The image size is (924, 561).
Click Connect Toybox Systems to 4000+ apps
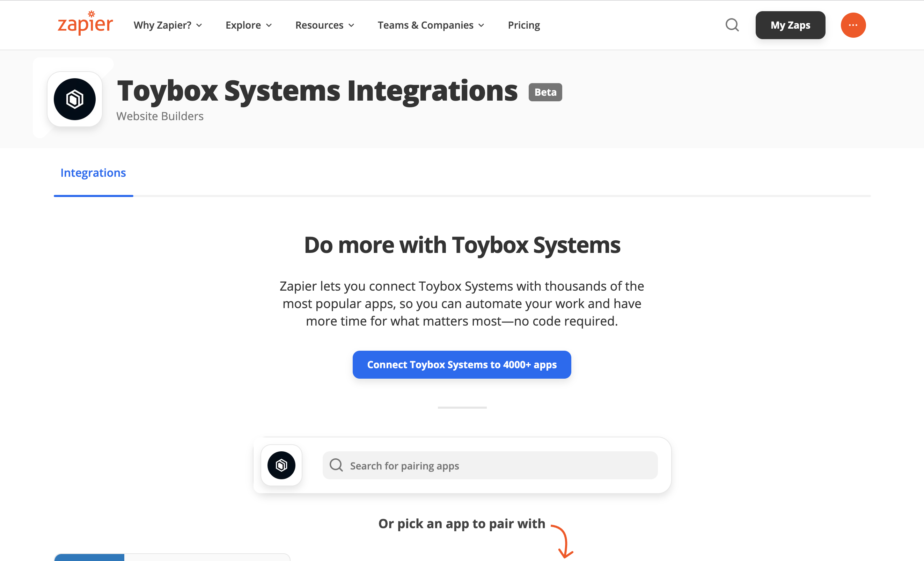[x=462, y=364]
